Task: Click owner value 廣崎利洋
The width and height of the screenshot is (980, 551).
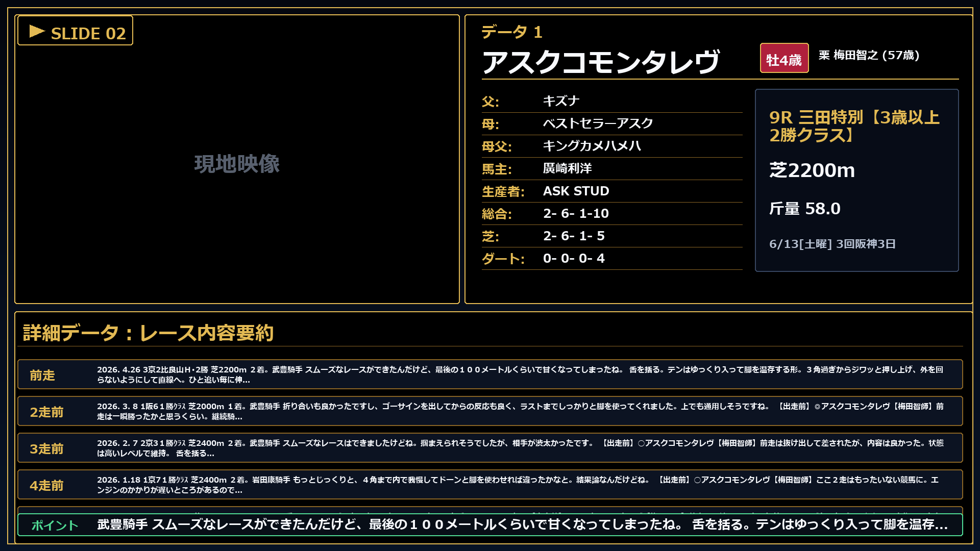Action: click(568, 168)
